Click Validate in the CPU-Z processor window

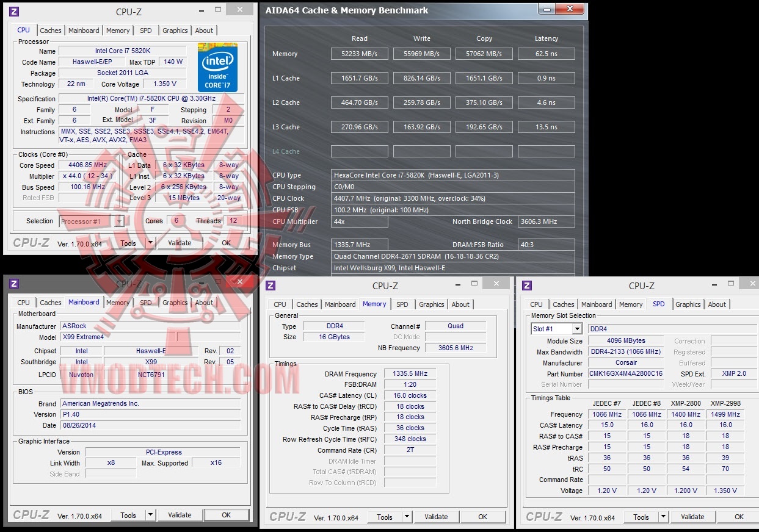(x=180, y=243)
